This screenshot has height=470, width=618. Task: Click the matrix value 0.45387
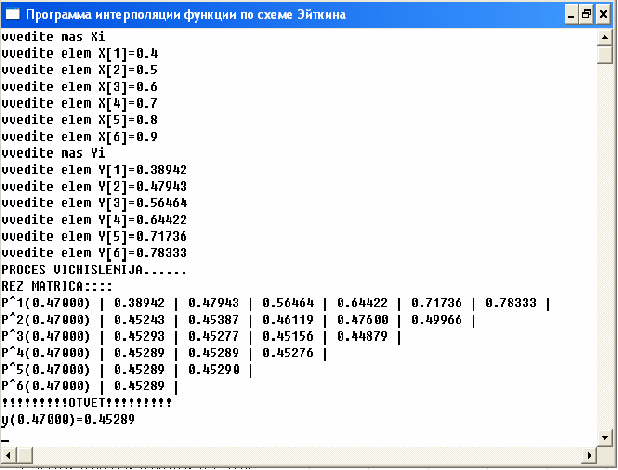point(213,320)
